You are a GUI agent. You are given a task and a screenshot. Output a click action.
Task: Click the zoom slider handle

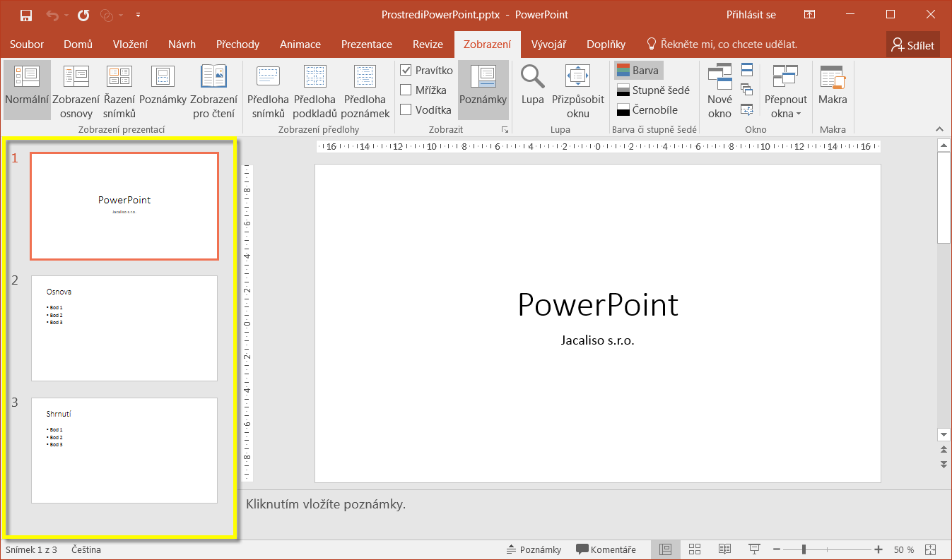coord(804,549)
